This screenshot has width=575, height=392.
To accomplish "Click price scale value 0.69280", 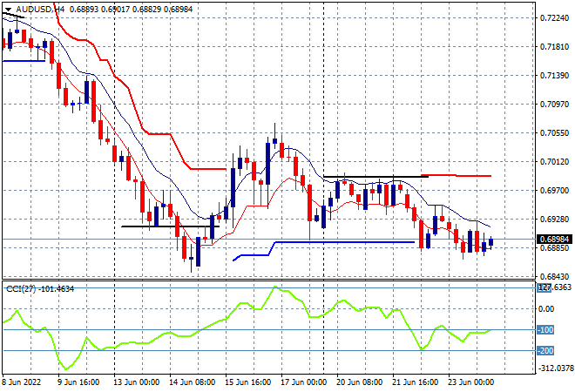I will click(x=554, y=219).
